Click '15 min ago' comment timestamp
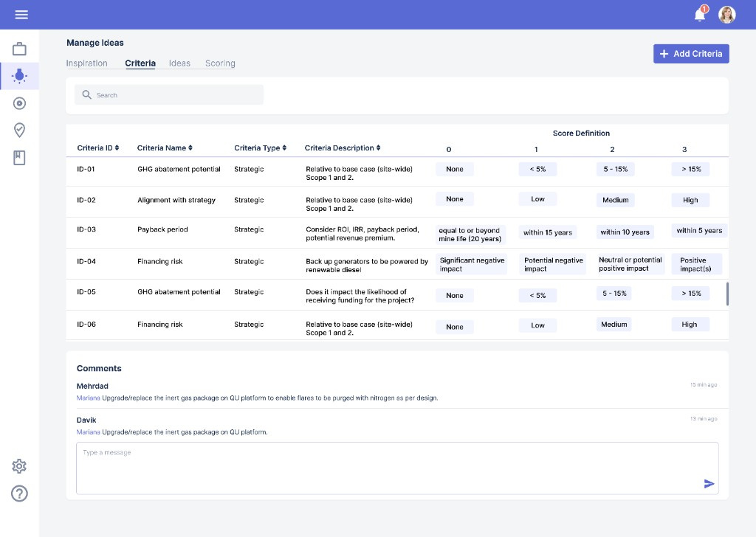 click(704, 385)
